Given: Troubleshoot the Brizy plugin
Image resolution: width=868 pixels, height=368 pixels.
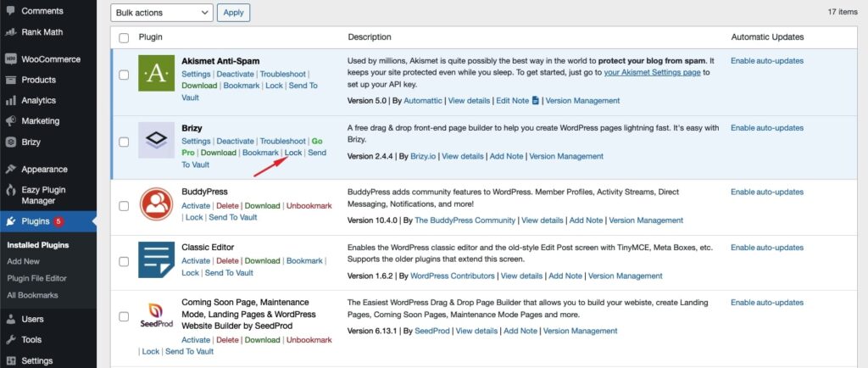Looking at the screenshot, I should coord(283,142).
